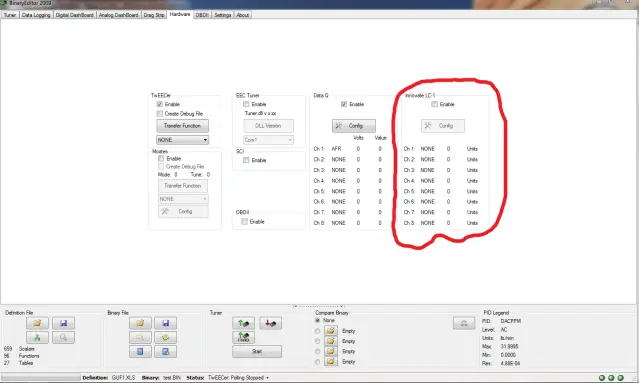Image resolution: width=639 pixels, height=383 pixels.
Task: Open folder for last Empty compare slot
Action: point(331,361)
